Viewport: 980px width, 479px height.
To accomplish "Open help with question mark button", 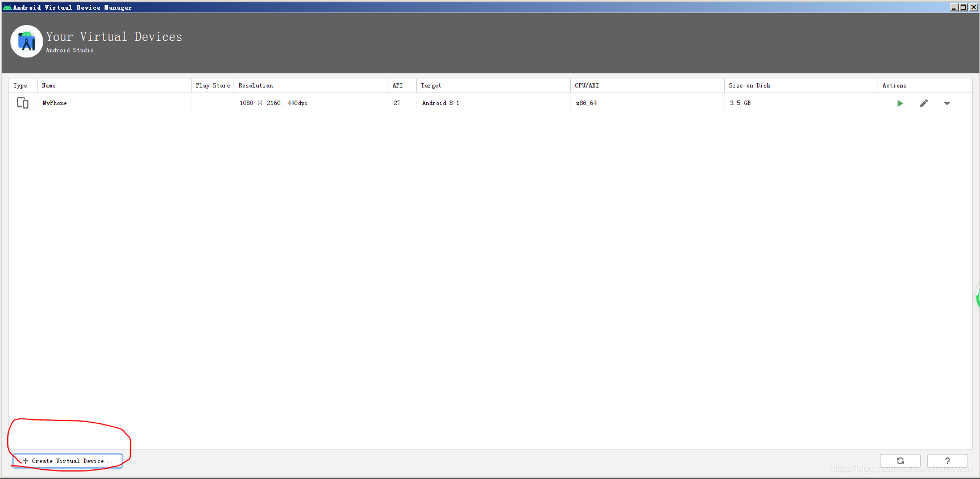I will (x=948, y=461).
